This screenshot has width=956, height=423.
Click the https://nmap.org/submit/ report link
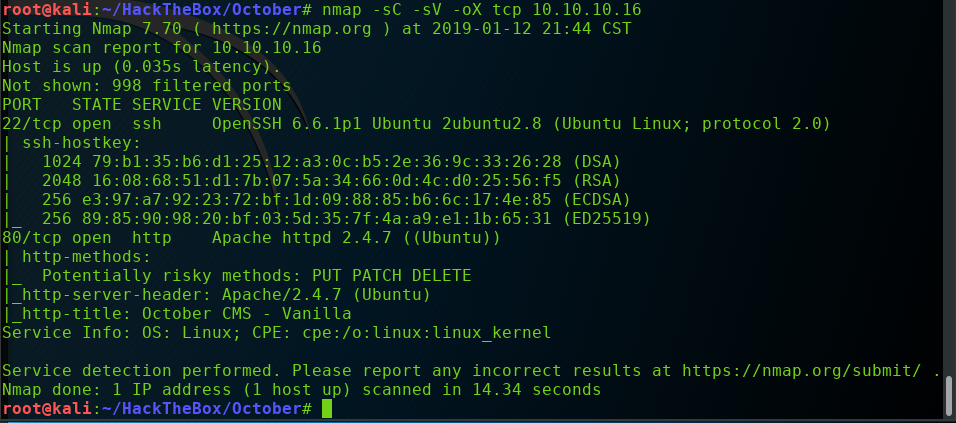(808, 370)
